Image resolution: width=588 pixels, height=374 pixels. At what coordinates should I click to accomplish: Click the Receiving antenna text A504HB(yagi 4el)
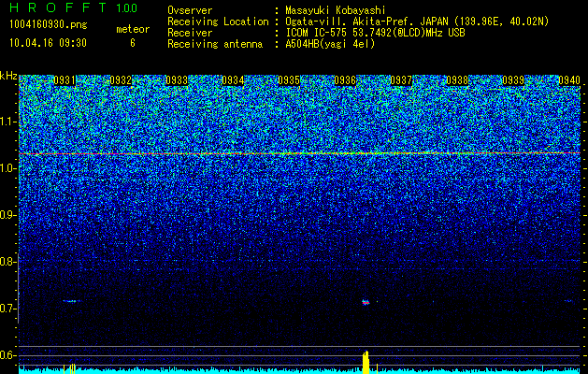330,44
